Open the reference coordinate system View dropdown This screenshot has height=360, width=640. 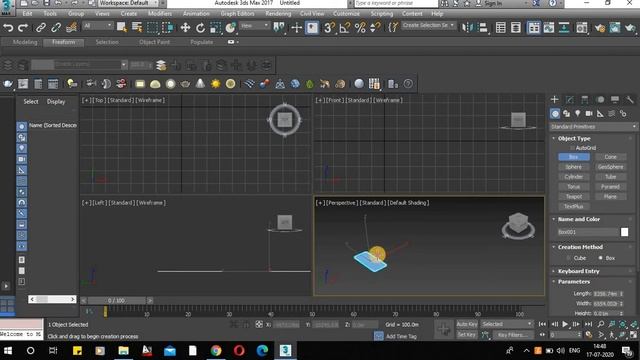tap(254, 26)
